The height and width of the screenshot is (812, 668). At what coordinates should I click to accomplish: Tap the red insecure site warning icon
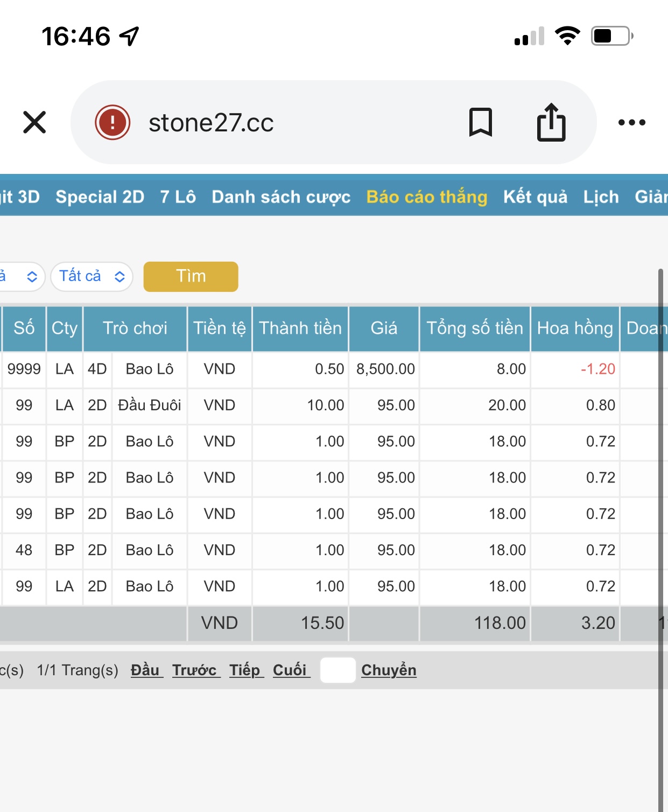pos(112,122)
